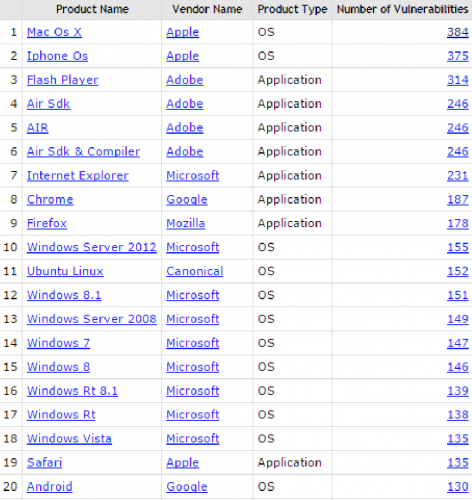Viewport: 472px width, 500px height.
Task: Click the Google vendor link for Android
Action: pos(187,487)
